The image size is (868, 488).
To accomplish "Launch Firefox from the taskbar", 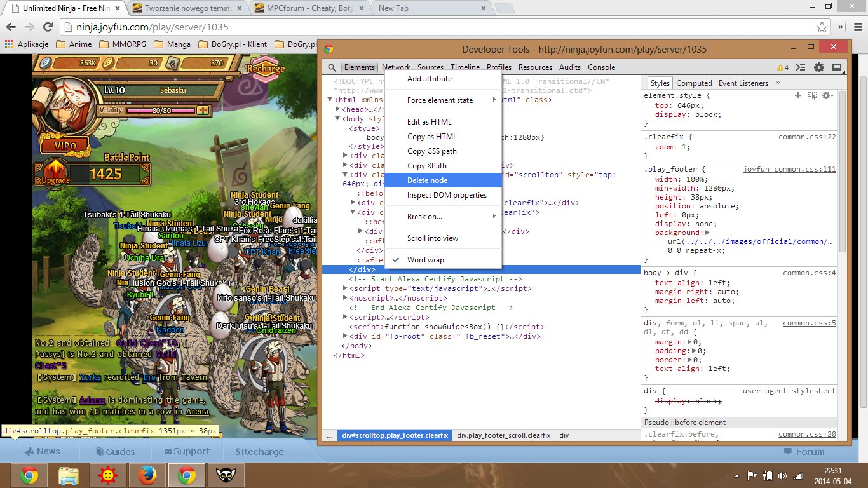I will click(147, 475).
